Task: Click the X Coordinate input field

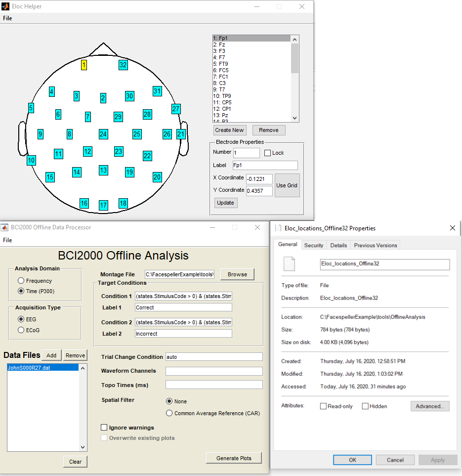Action: (259, 179)
